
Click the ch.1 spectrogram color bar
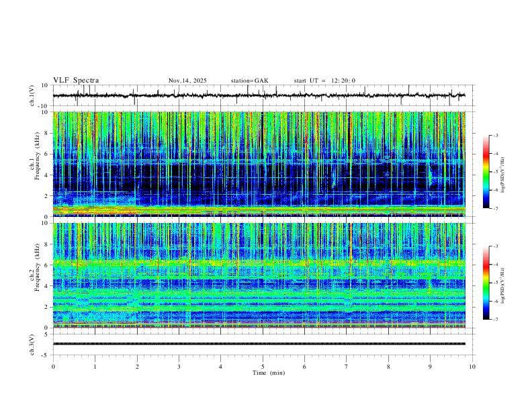tap(486, 172)
